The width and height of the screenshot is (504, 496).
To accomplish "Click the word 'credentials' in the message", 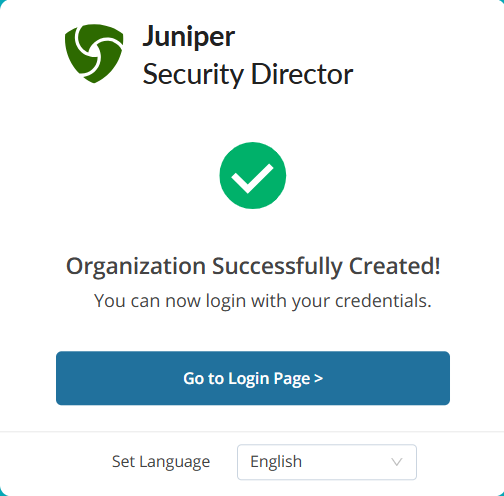I will [x=381, y=301].
